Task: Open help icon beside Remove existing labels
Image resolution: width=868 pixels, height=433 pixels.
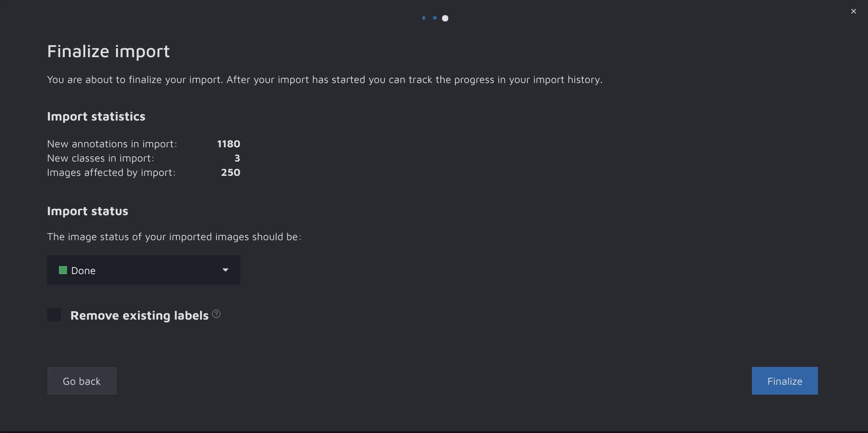Action: (x=217, y=314)
